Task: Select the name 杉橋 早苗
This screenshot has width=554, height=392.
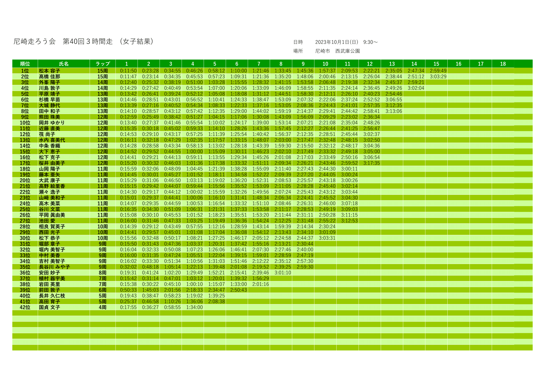Action: point(50,100)
